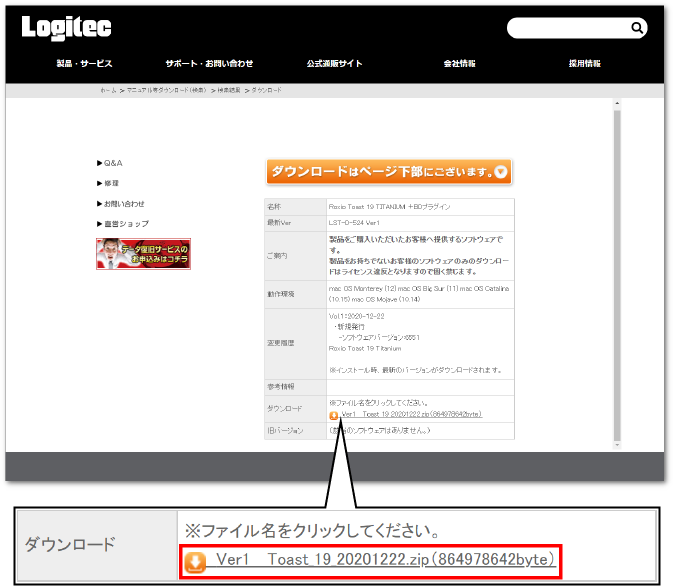Click the （該当のソフトウェアはありません。） text
This screenshot has width=674, height=586.
(x=380, y=430)
